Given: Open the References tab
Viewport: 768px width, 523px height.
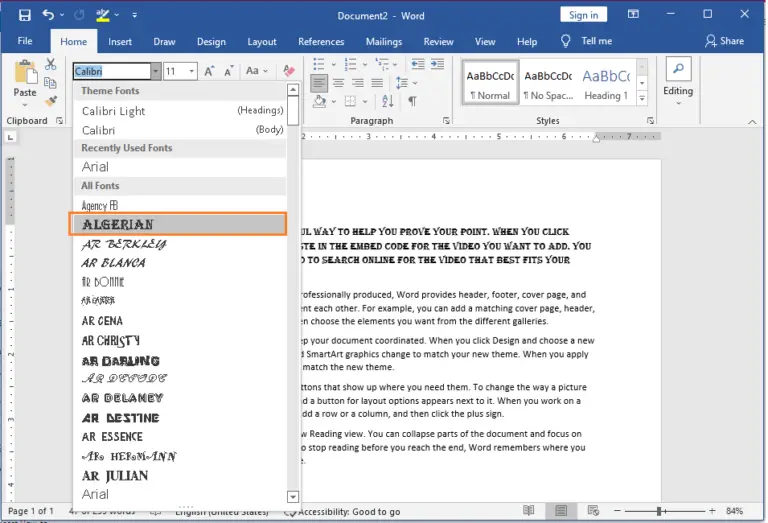Looking at the screenshot, I should (321, 42).
